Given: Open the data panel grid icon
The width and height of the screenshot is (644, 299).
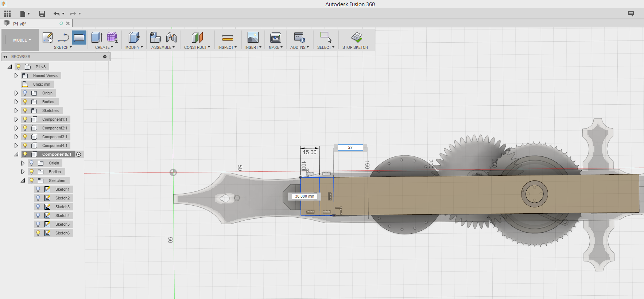Looking at the screenshot, I should [x=8, y=14].
